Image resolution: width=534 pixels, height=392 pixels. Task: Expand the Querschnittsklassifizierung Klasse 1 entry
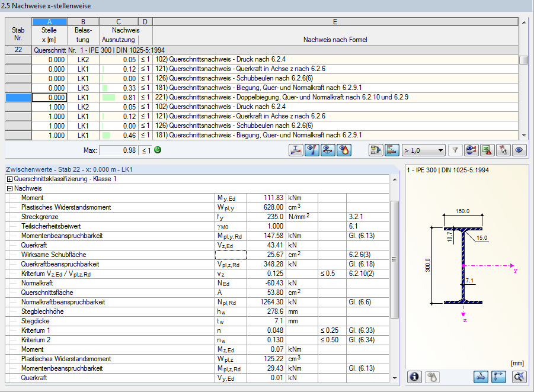click(x=11, y=178)
